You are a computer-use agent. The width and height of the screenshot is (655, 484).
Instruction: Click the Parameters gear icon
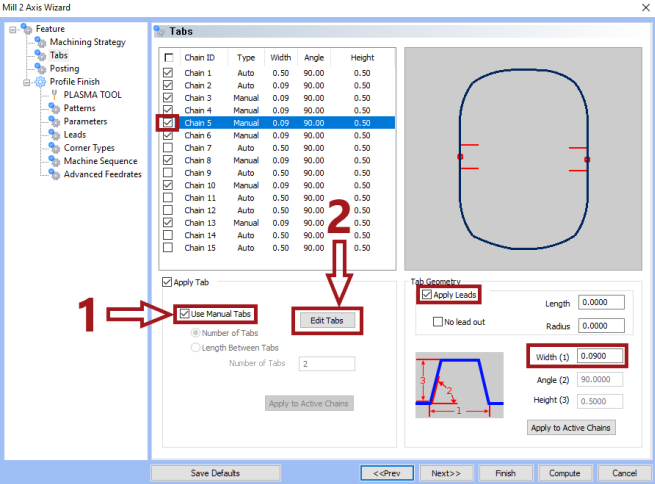54,122
